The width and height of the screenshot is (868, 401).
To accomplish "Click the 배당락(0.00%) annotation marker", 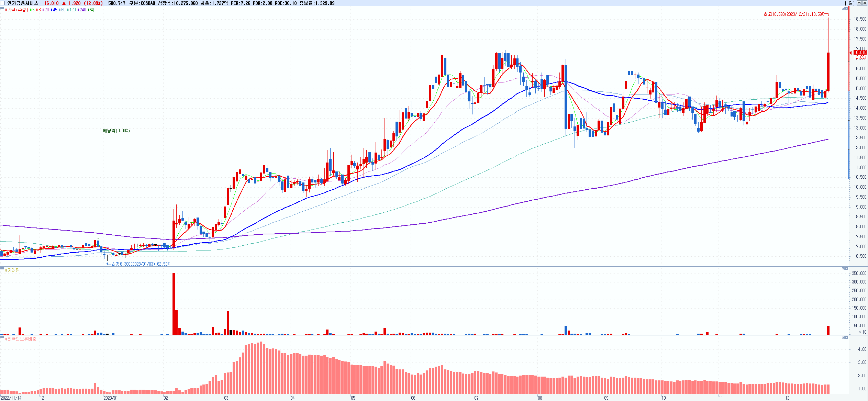I will pyautogui.click(x=116, y=131).
